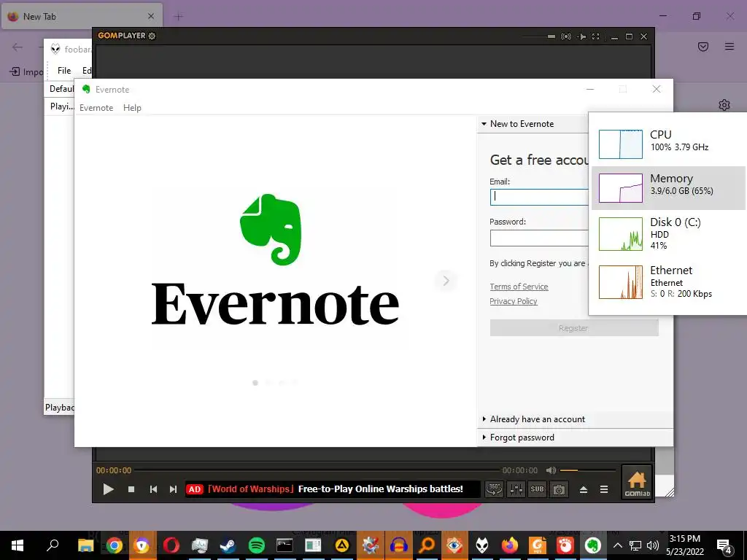Open the Firefox new tab personalize gear
Image resolution: width=747 pixels, height=560 pixels.
tap(724, 105)
